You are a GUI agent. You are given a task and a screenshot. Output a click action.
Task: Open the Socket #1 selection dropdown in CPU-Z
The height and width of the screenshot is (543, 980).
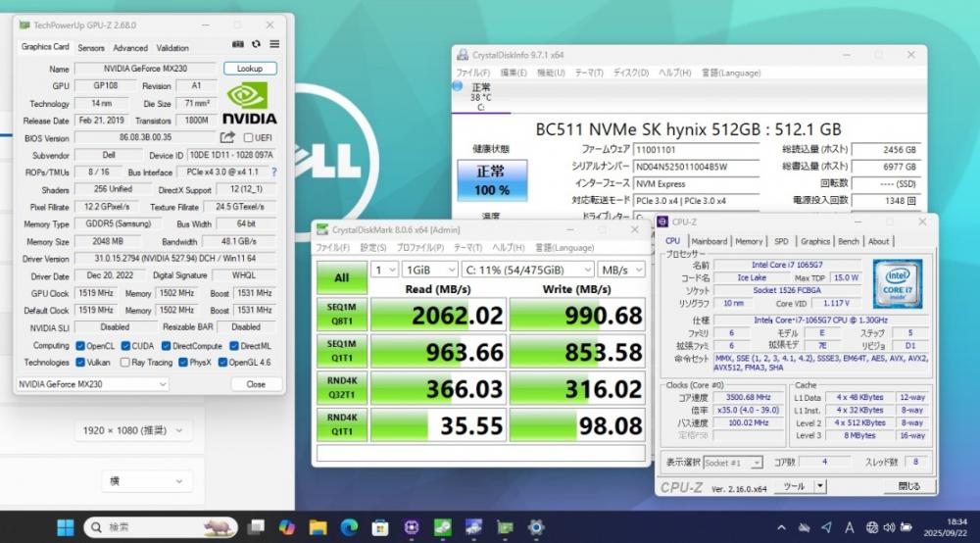732,463
